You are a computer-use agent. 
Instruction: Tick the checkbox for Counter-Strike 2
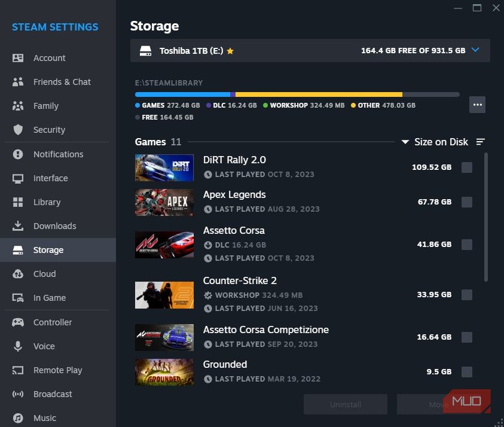pyautogui.click(x=466, y=294)
